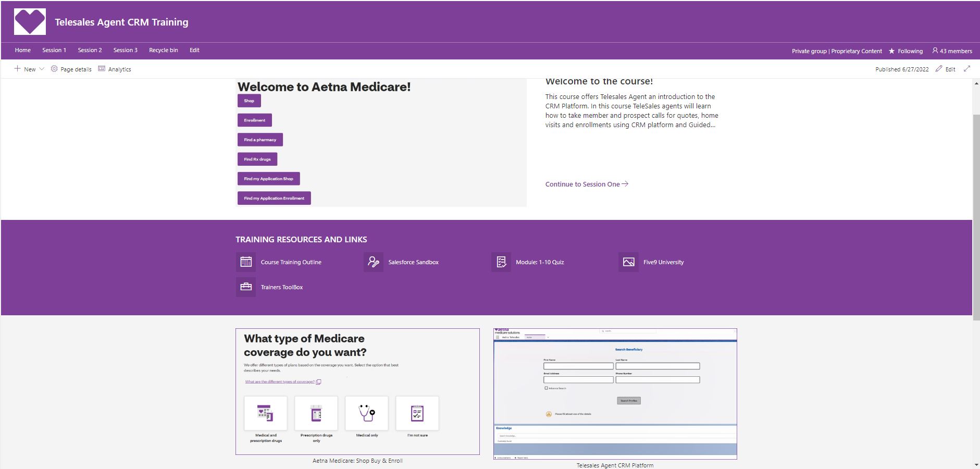980x469 pixels.
Task: Open the Session 1 nav item
Action: 54,50
